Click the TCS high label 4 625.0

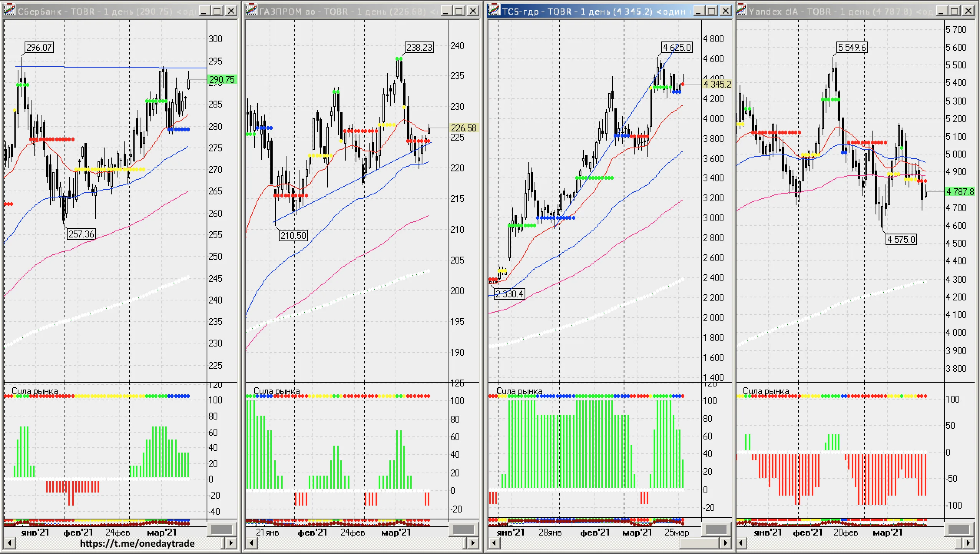click(677, 47)
